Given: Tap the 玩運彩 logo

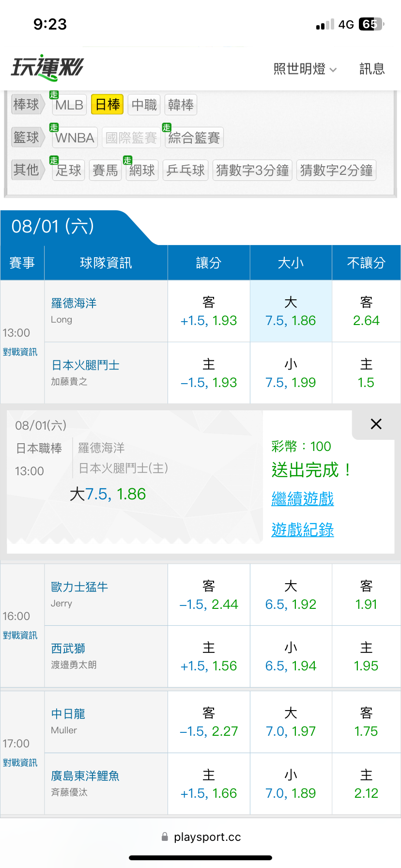Looking at the screenshot, I should [x=47, y=68].
